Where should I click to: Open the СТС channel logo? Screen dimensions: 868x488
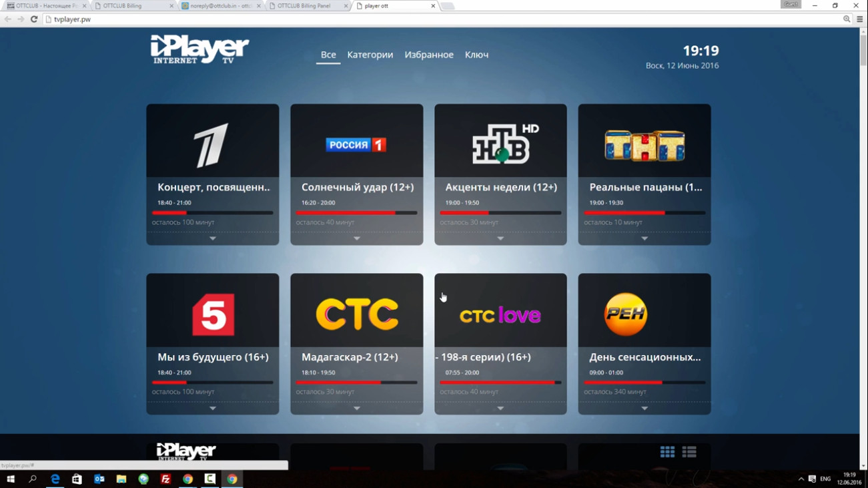pos(357,314)
